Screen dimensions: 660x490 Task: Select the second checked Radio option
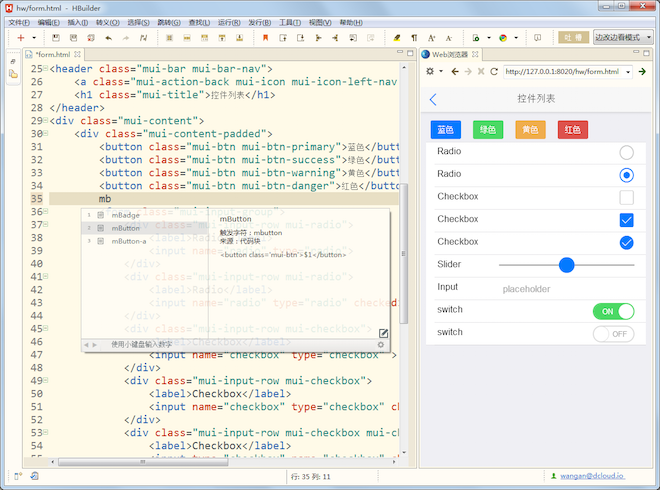(x=626, y=175)
